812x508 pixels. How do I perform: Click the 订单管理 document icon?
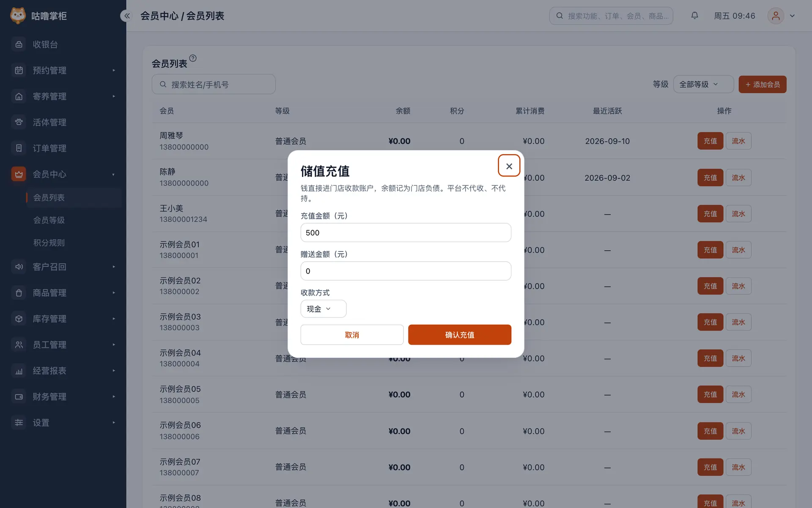tap(19, 148)
